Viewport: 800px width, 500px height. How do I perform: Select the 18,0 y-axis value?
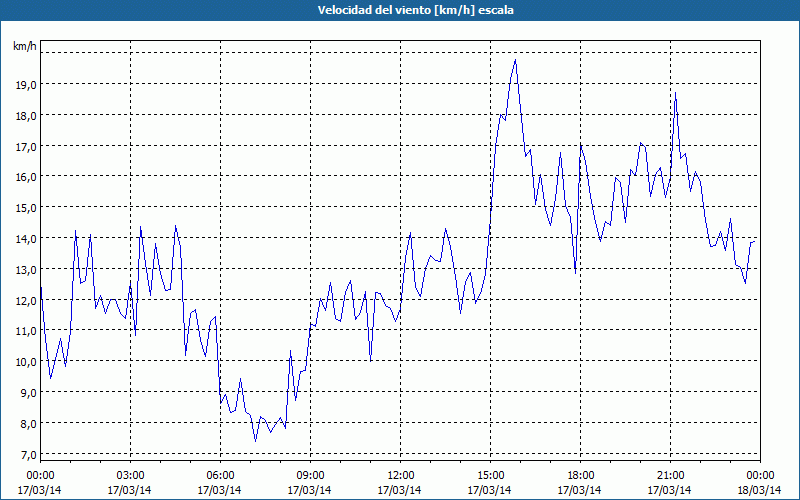(26, 116)
